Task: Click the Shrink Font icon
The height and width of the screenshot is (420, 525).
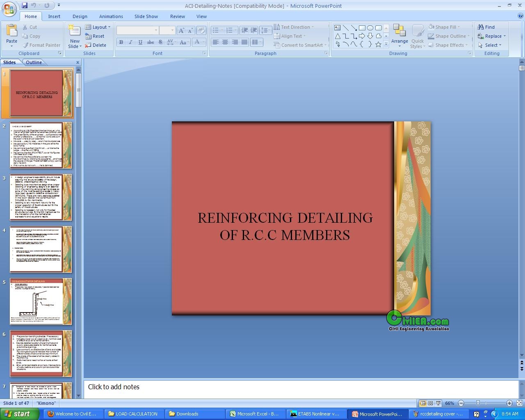Action: (190, 30)
